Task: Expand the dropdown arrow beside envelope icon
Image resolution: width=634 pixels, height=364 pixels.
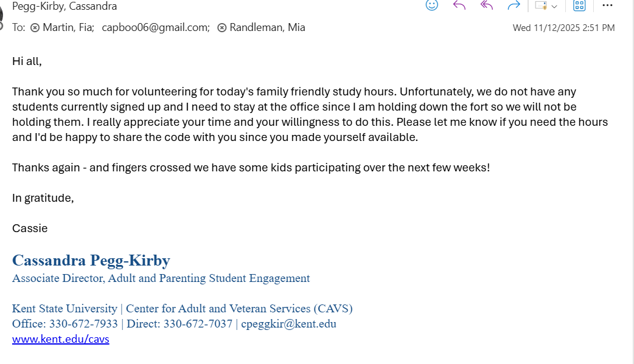Action: coord(554,6)
